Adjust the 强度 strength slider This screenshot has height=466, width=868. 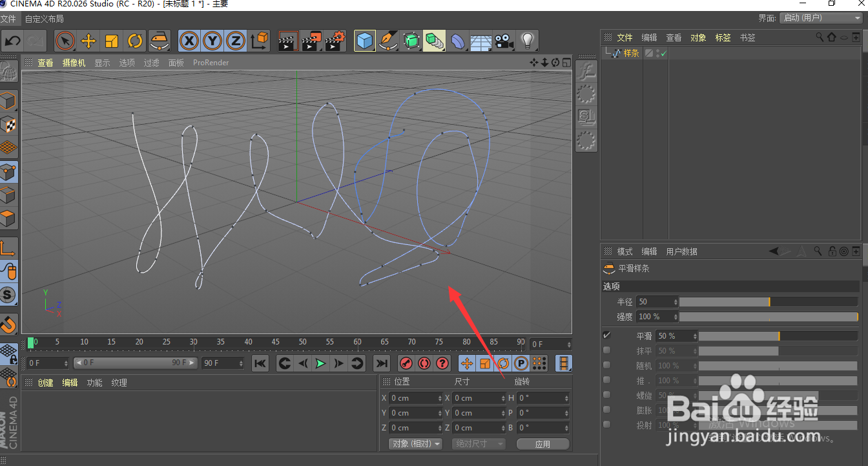tap(769, 317)
